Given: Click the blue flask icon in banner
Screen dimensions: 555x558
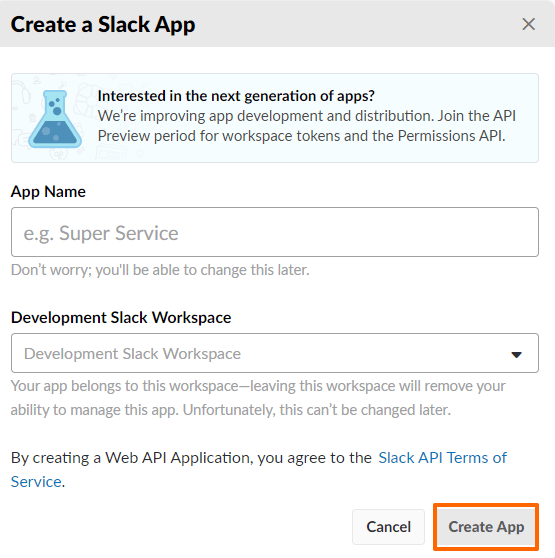Looking at the screenshot, I should point(55,119).
